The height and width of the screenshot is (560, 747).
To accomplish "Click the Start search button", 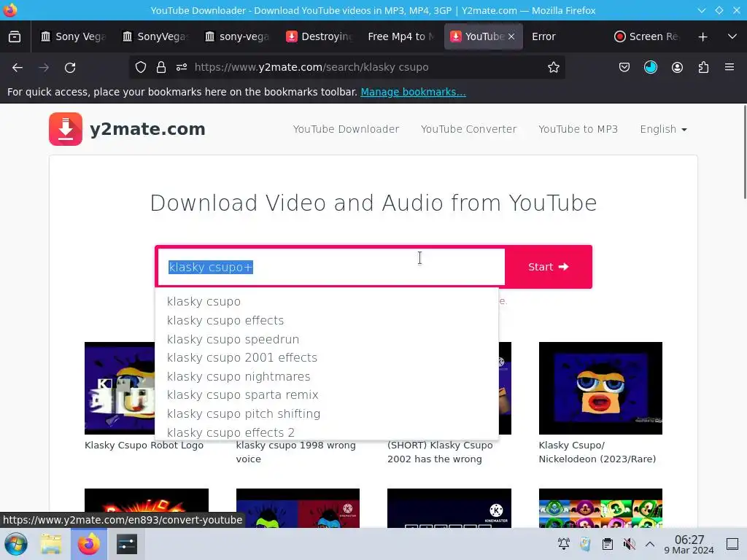I will tap(549, 267).
